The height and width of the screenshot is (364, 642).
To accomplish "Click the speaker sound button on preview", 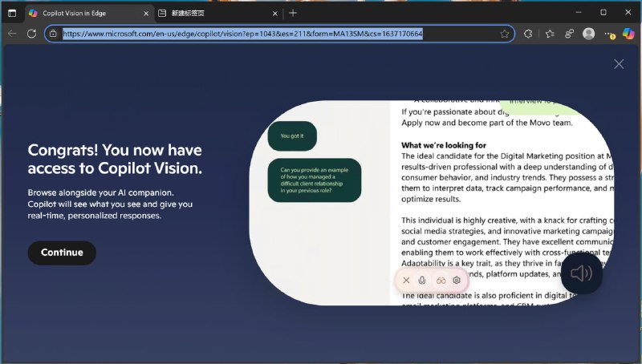I will (x=581, y=273).
